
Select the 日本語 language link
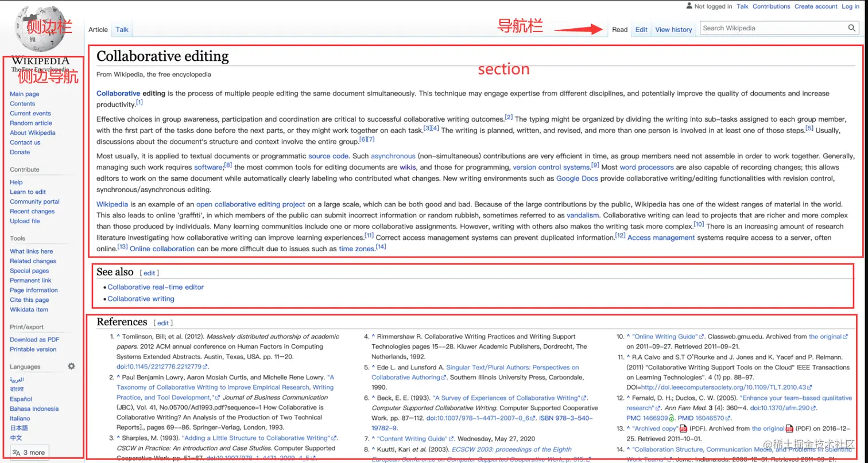[x=19, y=428]
